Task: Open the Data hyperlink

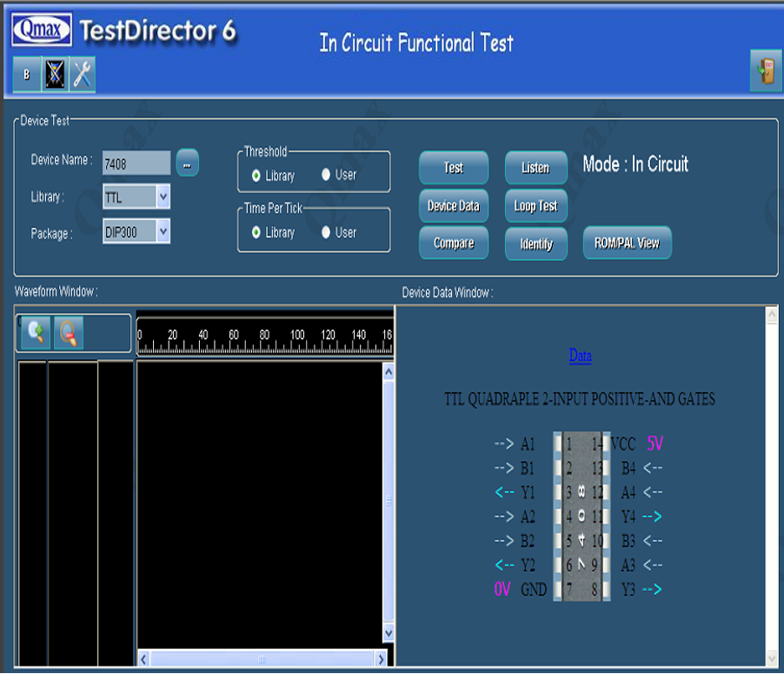Action: coord(580,356)
